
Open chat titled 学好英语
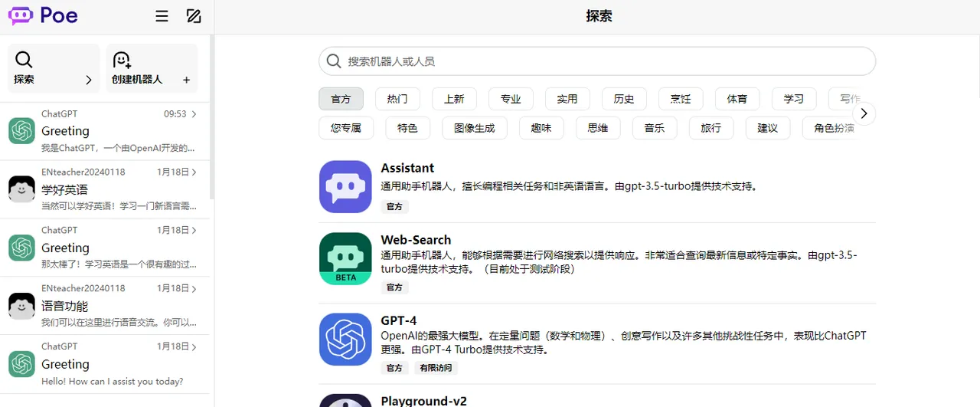(64, 189)
